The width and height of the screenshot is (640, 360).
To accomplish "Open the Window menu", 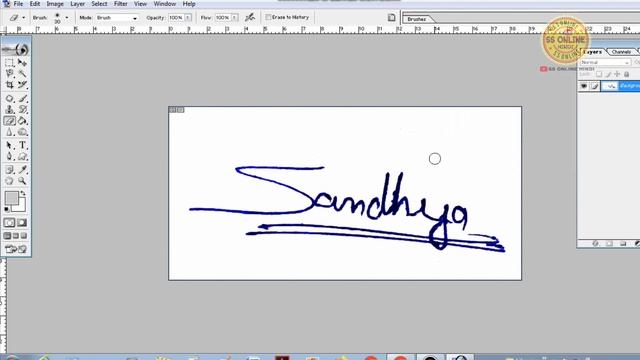I will pyautogui.click(x=164, y=4).
